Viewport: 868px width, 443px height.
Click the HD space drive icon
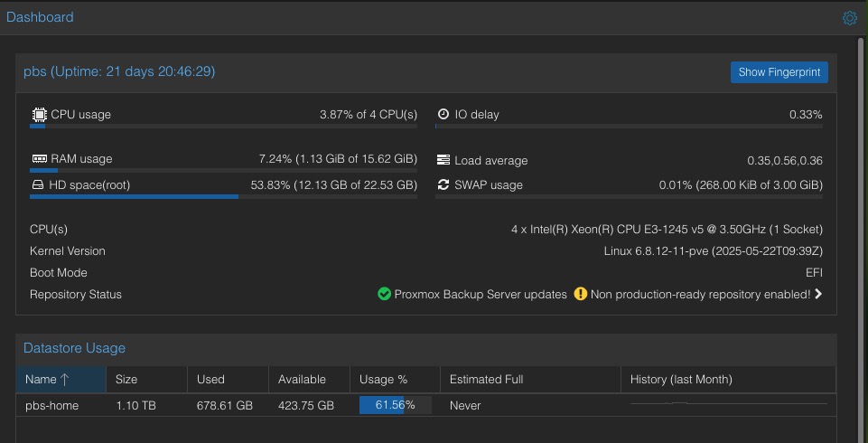(x=39, y=185)
